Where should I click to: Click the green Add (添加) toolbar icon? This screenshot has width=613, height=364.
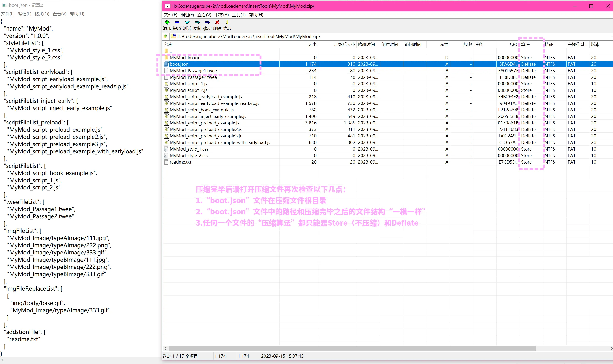click(167, 22)
